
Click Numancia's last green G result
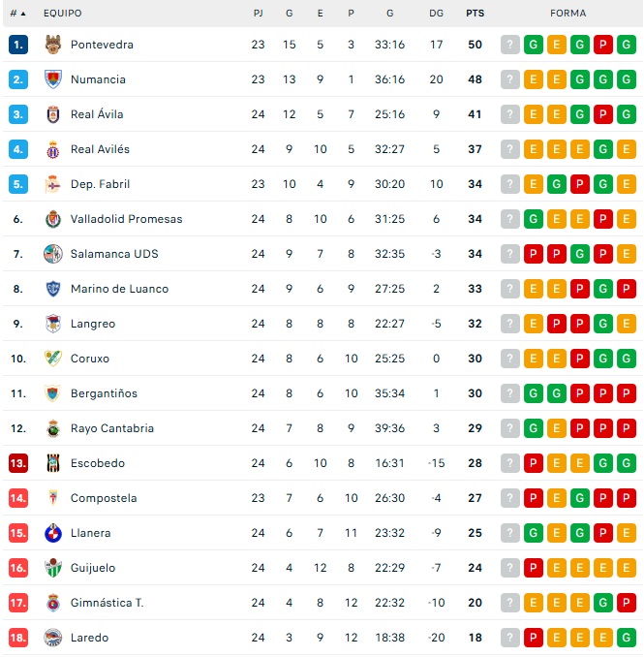point(627,79)
